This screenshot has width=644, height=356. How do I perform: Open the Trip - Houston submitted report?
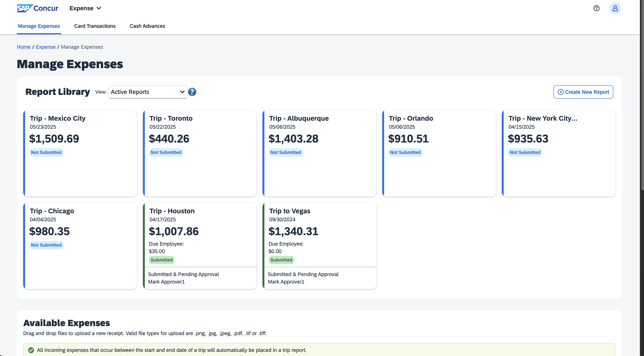pos(172,211)
